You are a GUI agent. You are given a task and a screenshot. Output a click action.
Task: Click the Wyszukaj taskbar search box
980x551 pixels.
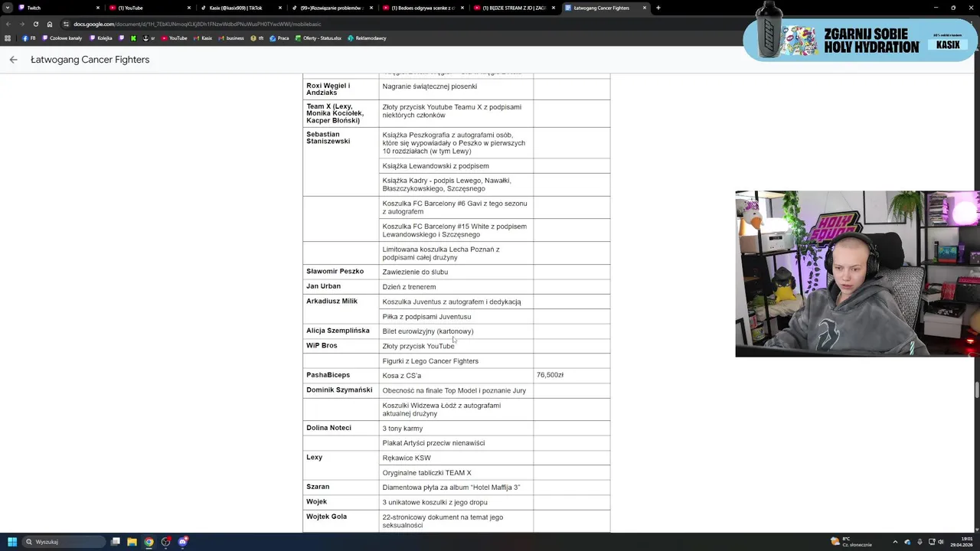[64, 542]
